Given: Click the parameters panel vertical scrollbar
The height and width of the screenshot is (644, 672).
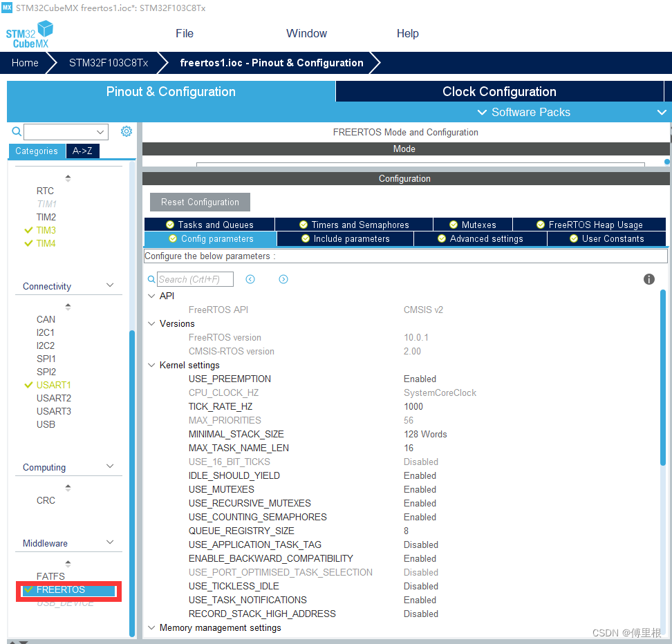Looking at the screenshot, I should click(x=662, y=377).
